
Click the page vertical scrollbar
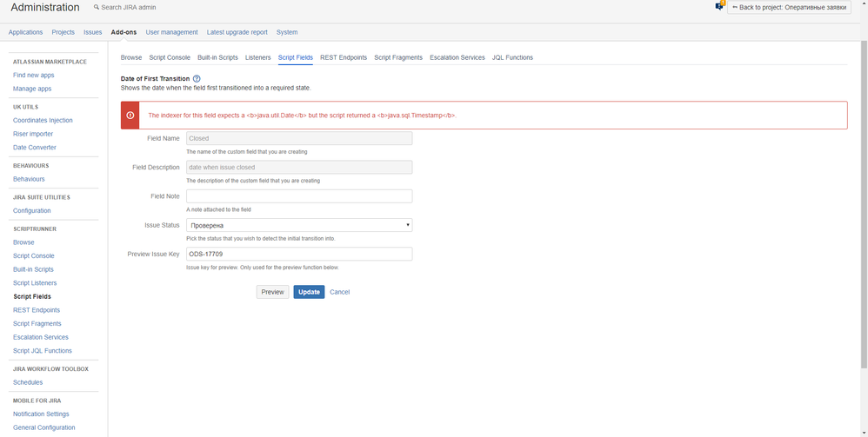[865, 205]
